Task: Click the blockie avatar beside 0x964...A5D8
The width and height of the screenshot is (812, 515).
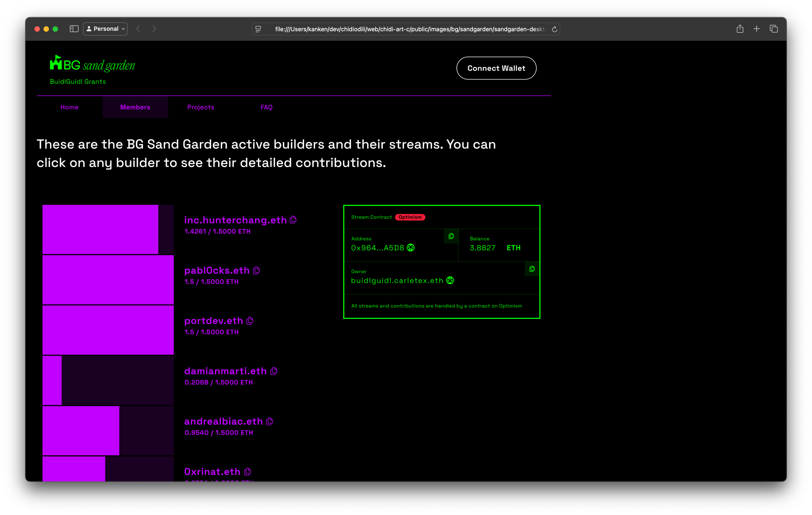Action: click(x=410, y=248)
